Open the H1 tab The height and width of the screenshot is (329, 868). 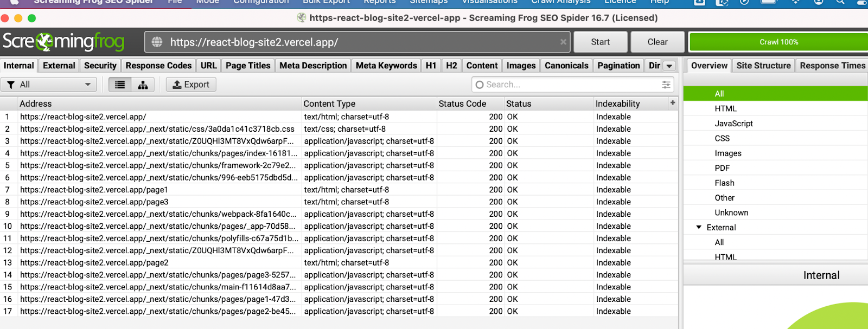pyautogui.click(x=431, y=66)
